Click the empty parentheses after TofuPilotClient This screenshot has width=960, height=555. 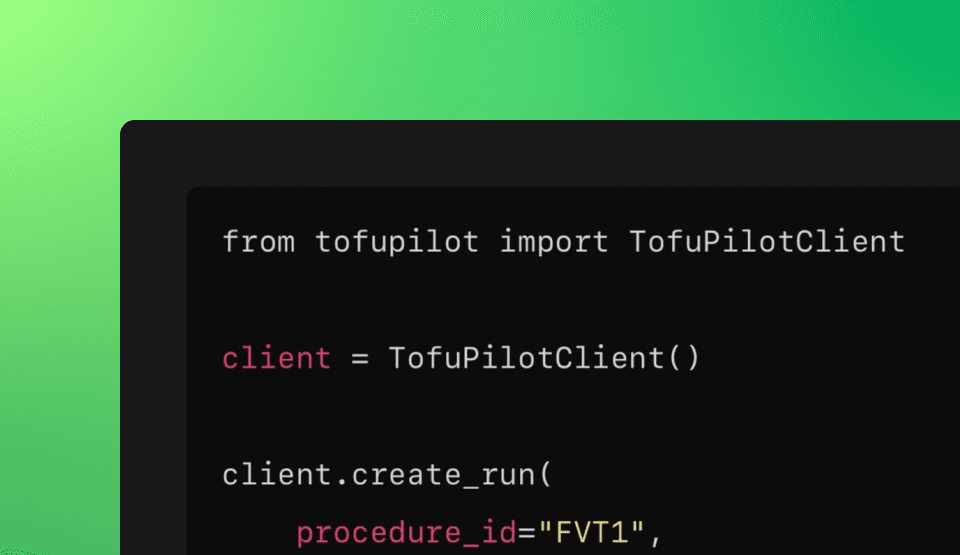tap(684, 358)
